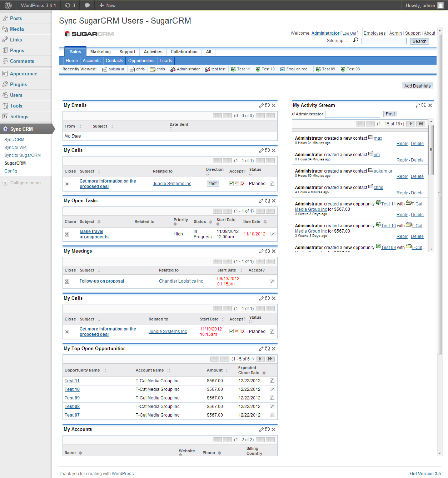This screenshot has width=448, height=478.
Task: Click the Activity Stream scrollbar thumb
Action: click(x=431, y=149)
